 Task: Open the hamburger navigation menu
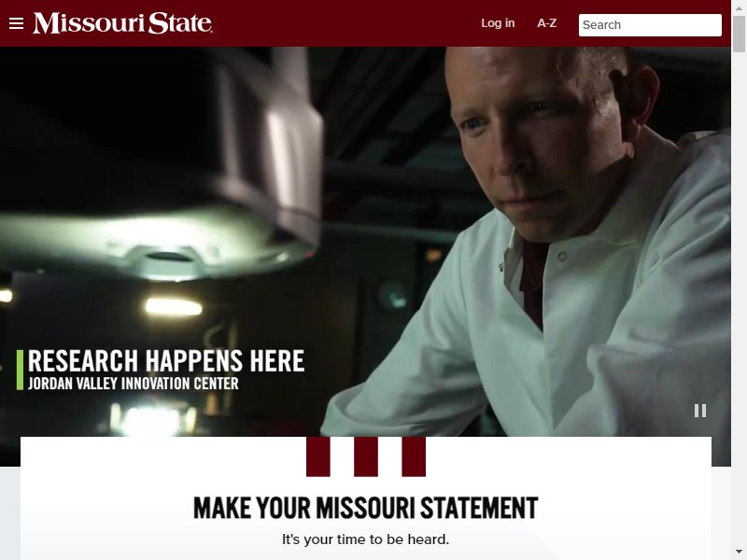tap(16, 23)
